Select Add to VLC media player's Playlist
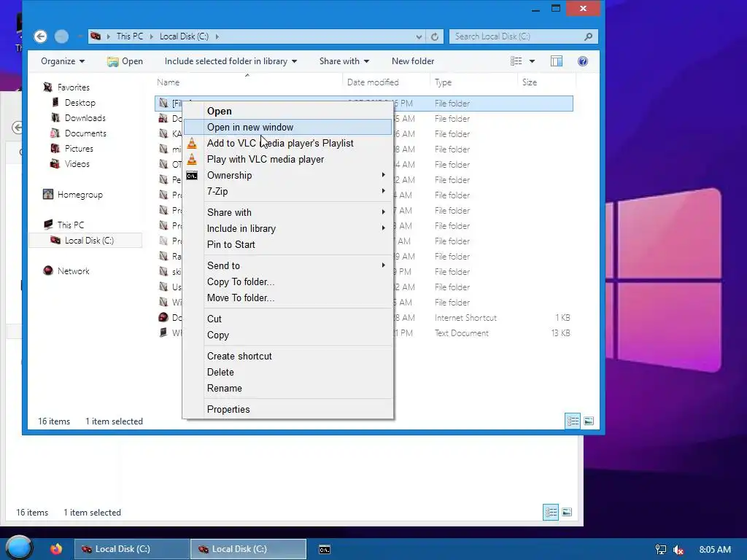This screenshot has width=747, height=560. pyautogui.click(x=287, y=143)
